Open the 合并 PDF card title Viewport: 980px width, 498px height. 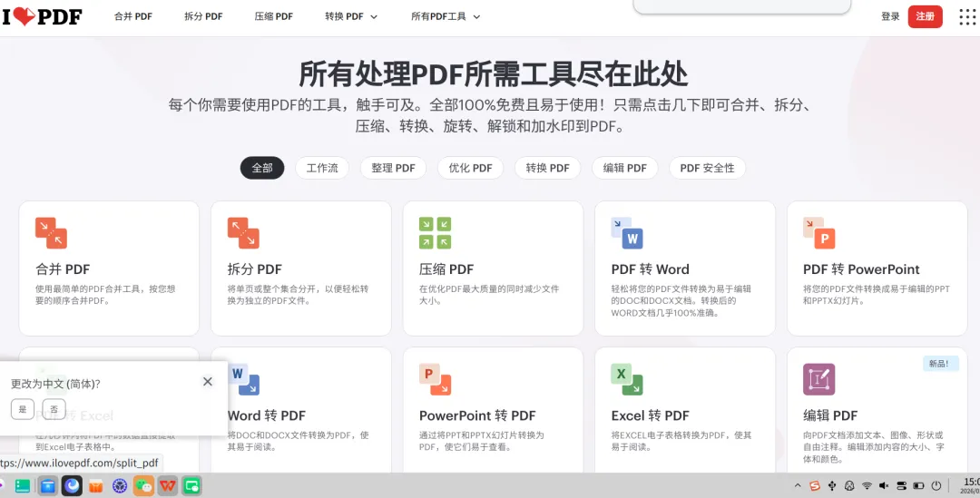pyautogui.click(x=63, y=269)
